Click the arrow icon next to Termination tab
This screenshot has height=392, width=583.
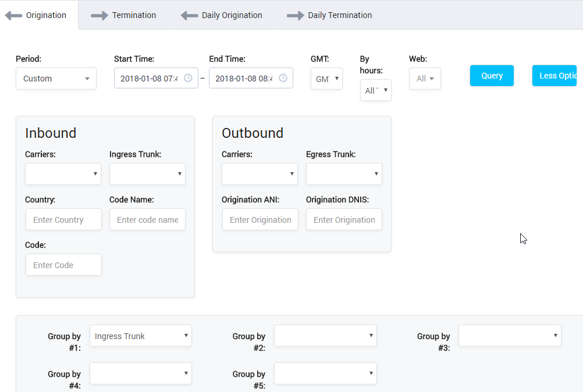[98, 16]
